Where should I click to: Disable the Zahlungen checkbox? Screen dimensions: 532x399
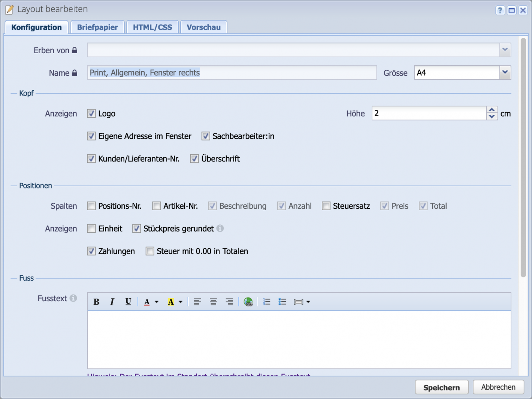pyautogui.click(x=91, y=251)
